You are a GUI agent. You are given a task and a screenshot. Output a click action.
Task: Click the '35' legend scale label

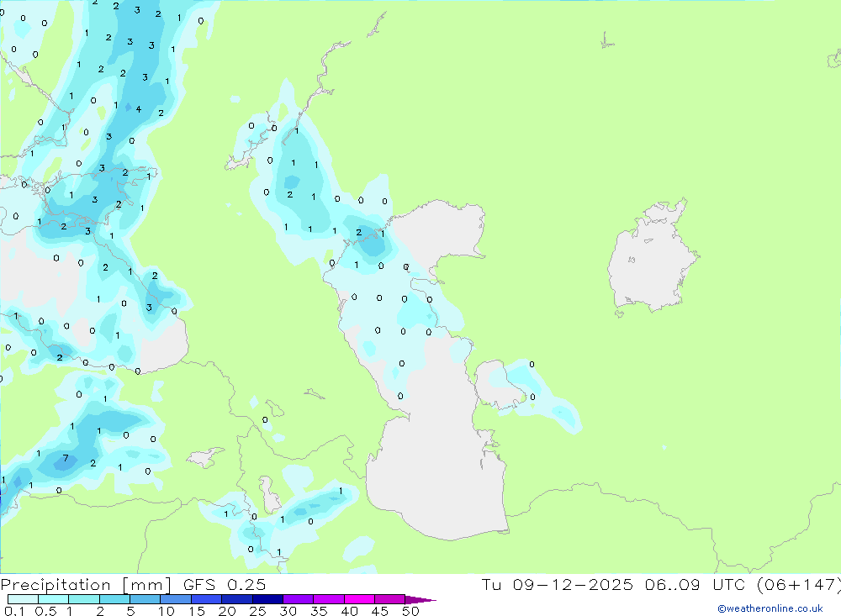click(319, 611)
